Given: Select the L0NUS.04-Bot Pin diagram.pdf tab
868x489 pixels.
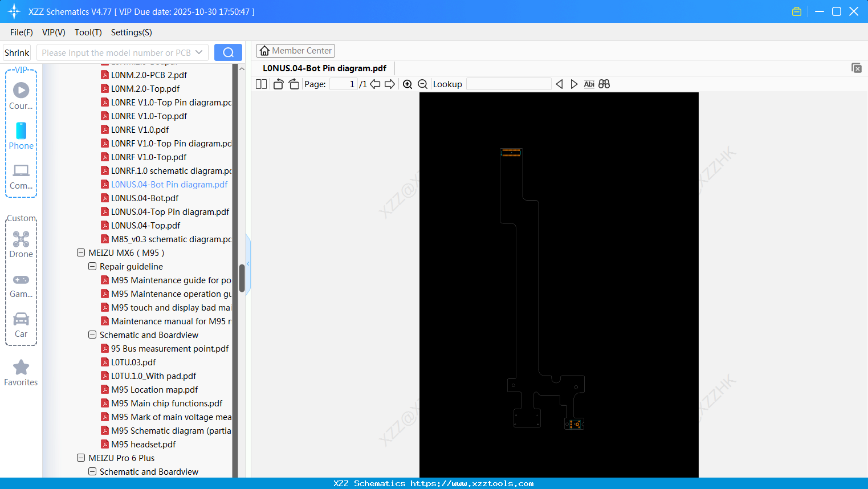Looking at the screenshot, I should [x=324, y=68].
